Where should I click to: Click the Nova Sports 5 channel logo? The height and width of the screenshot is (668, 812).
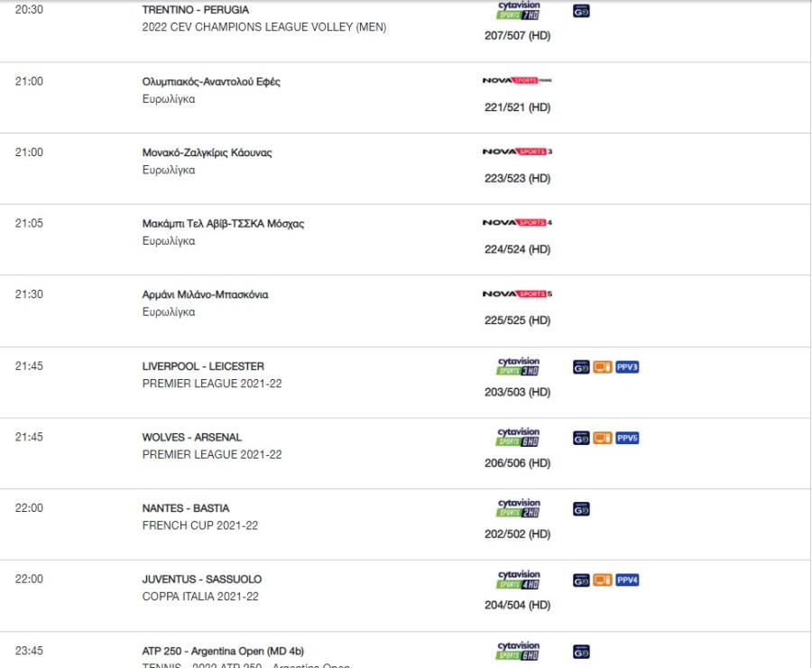point(517,293)
